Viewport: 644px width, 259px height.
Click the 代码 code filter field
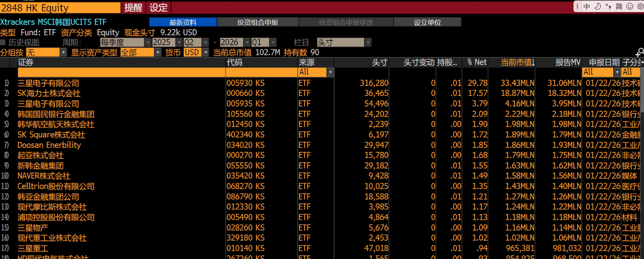[262, 72]
